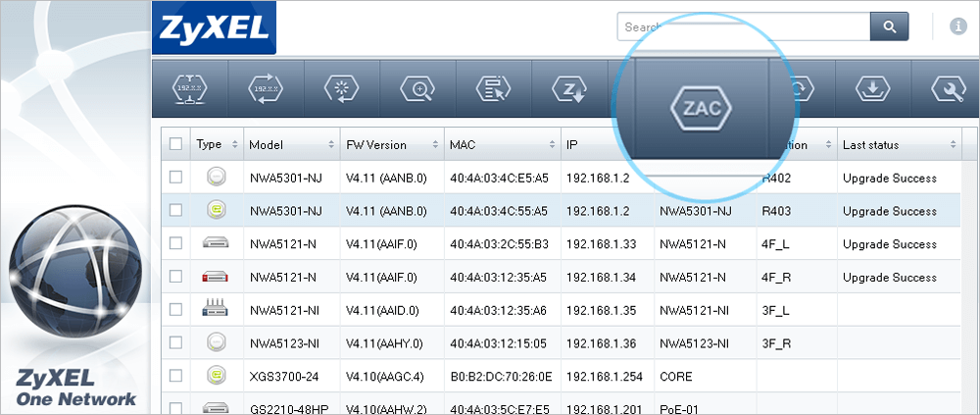Screen dimensions: 980x415
Task: Click the NWA5123-NI model cell
Action: [284, 343]
